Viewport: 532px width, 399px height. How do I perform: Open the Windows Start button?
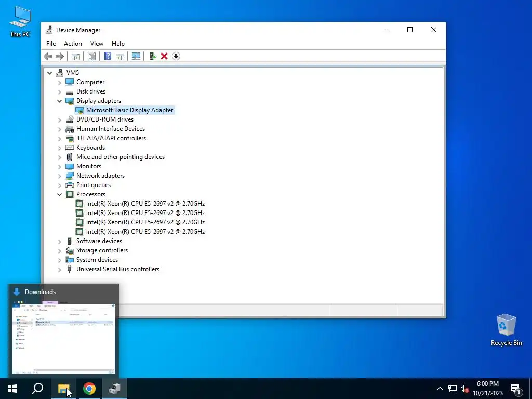[12, 389]
